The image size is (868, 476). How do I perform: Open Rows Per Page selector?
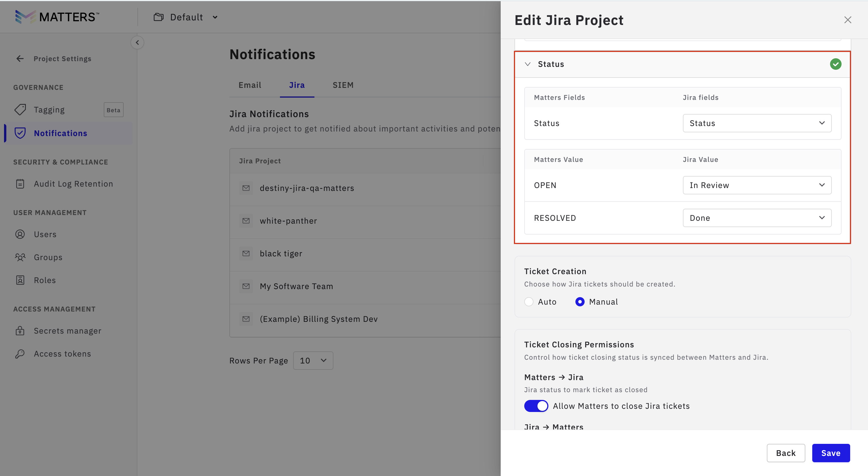[x=313, y=361]
